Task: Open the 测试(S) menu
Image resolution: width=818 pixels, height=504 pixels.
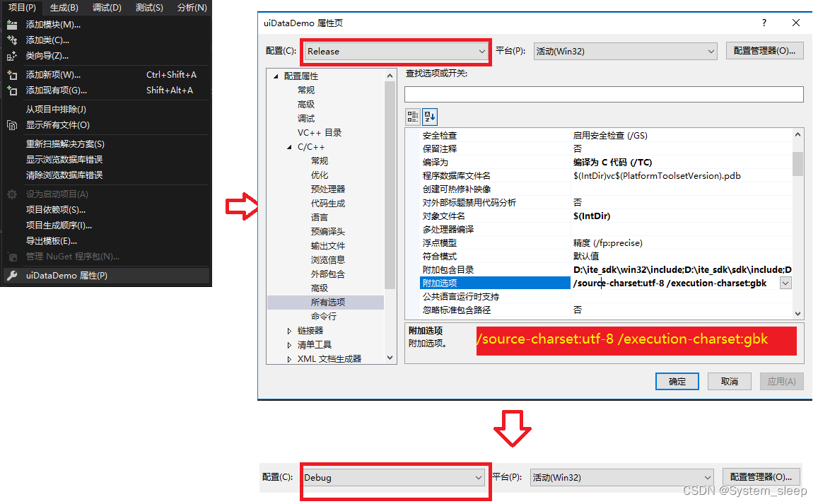Action: point(149,7)
